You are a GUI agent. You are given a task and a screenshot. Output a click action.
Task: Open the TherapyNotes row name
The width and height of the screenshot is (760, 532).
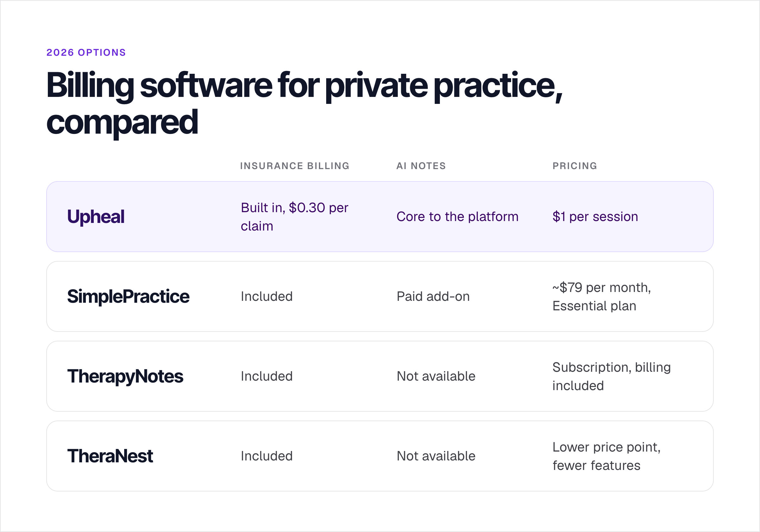click(125, 377)
